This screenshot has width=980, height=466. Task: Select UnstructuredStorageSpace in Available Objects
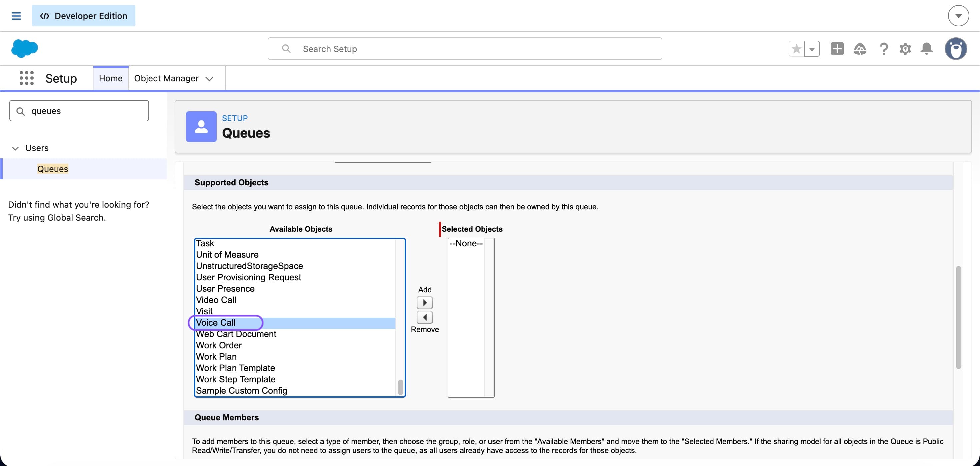pyautogui.click(x=295, y=266)
